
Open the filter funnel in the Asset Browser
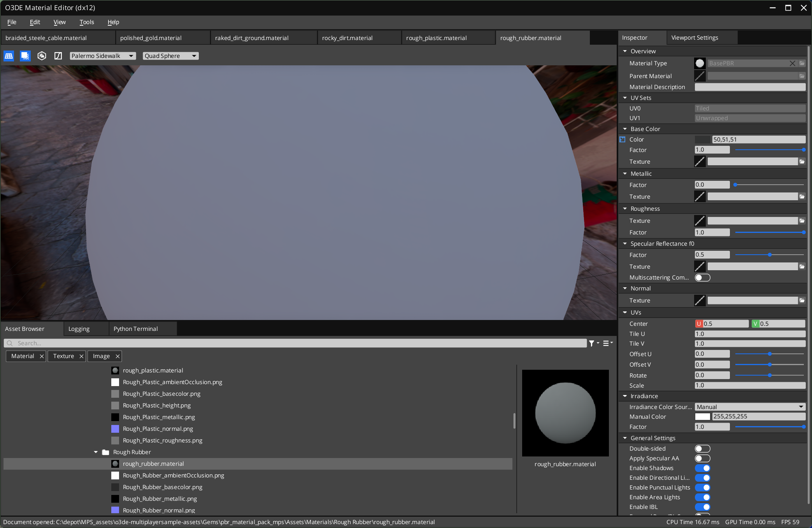tap(592, 343)
